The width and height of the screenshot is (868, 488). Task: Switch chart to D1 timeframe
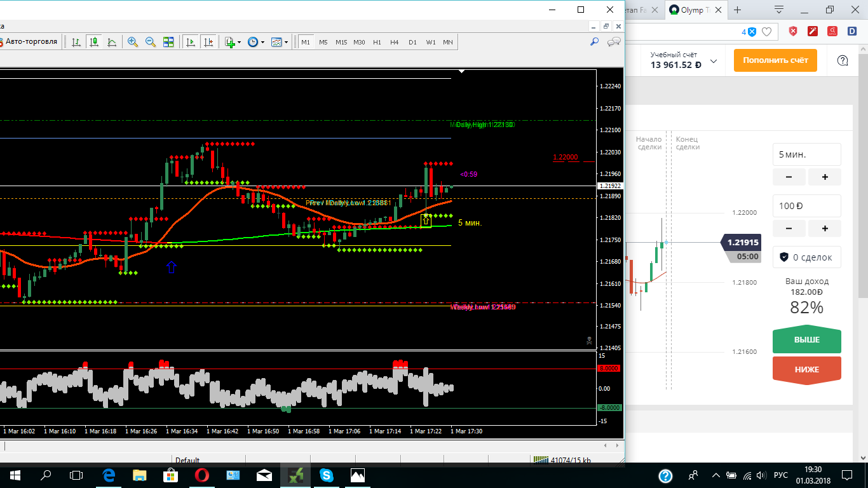pos(412,42)
